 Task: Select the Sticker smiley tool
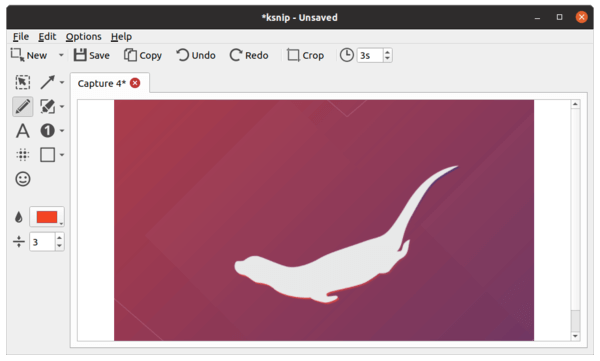pyautogui.click(x=23, y=179)
